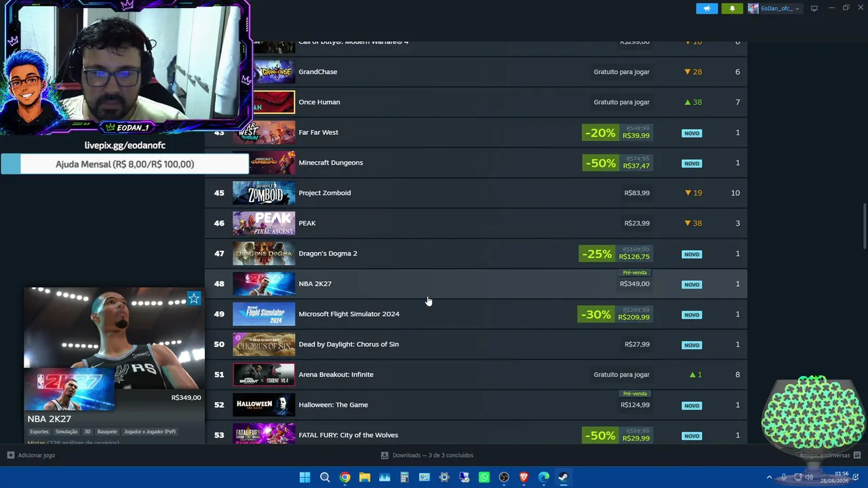Click the Project Zomboid capsule thumbnail
This screenshot has width=868, height=488.
264,193
